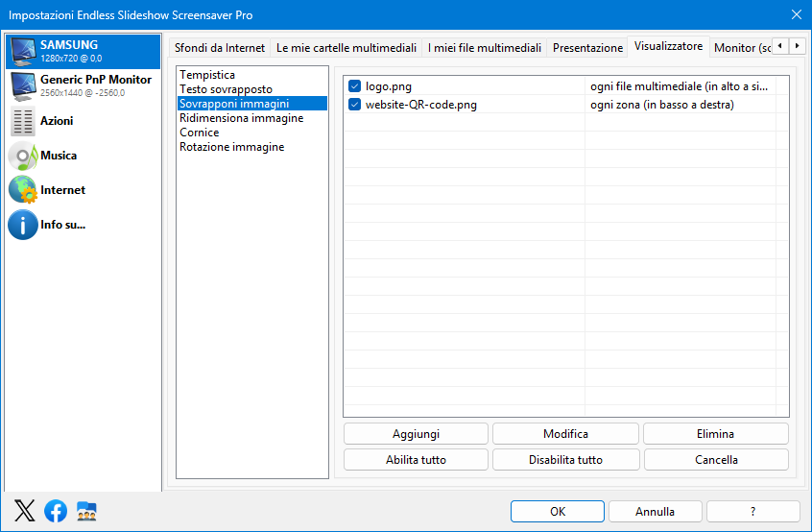
Task: Open the Azioni section icon
Action: pos(23,121)
